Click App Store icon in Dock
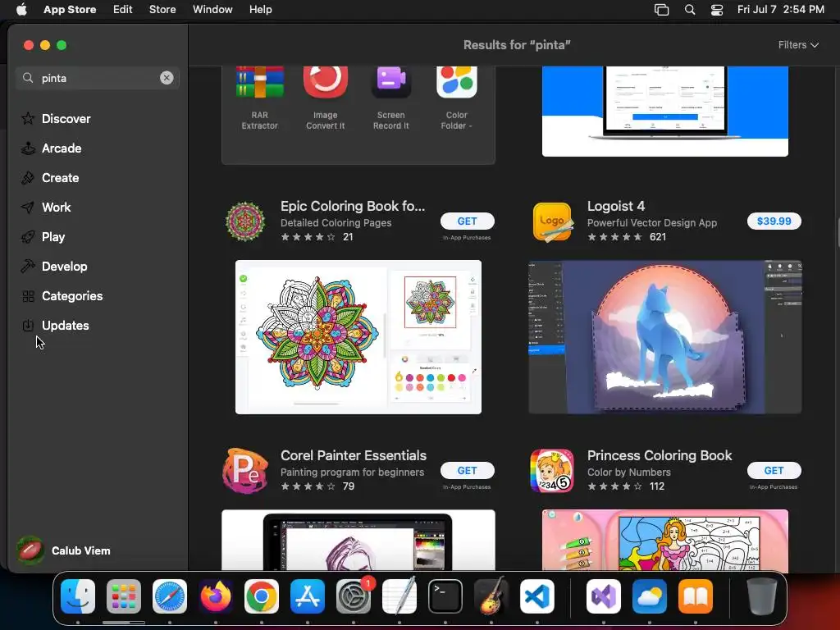 click(x=308, y=596)
